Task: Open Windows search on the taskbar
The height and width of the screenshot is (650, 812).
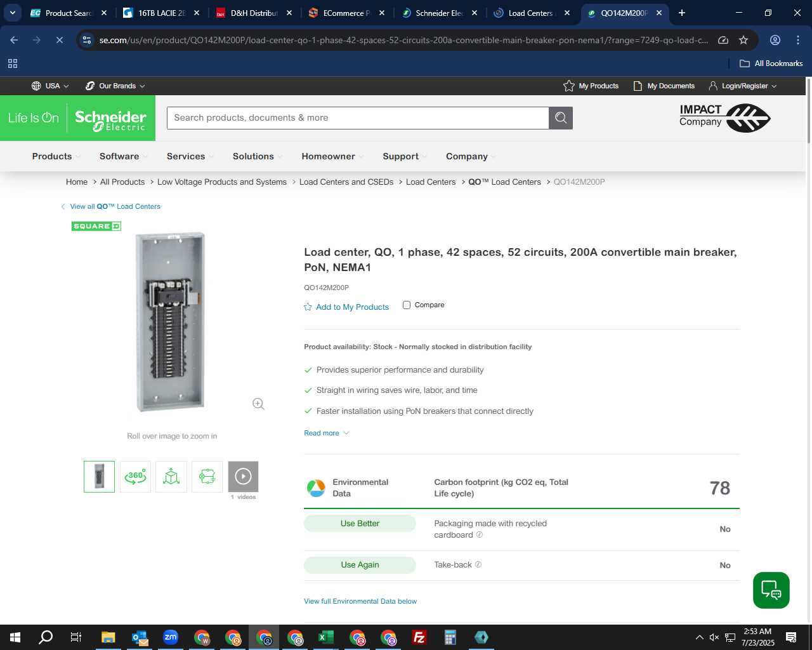Action: (x=46, y=637)
